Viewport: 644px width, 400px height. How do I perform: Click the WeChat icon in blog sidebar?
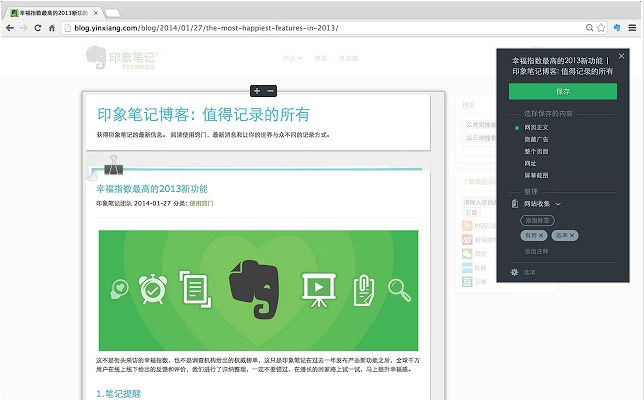467,254
